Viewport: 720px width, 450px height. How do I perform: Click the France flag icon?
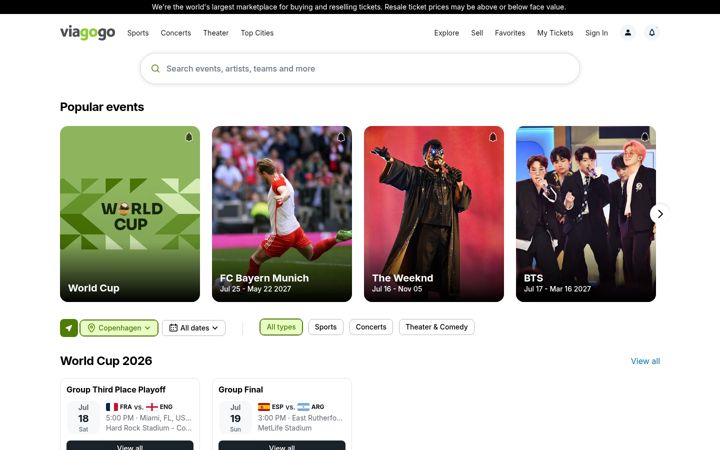(x=112, y=407)
